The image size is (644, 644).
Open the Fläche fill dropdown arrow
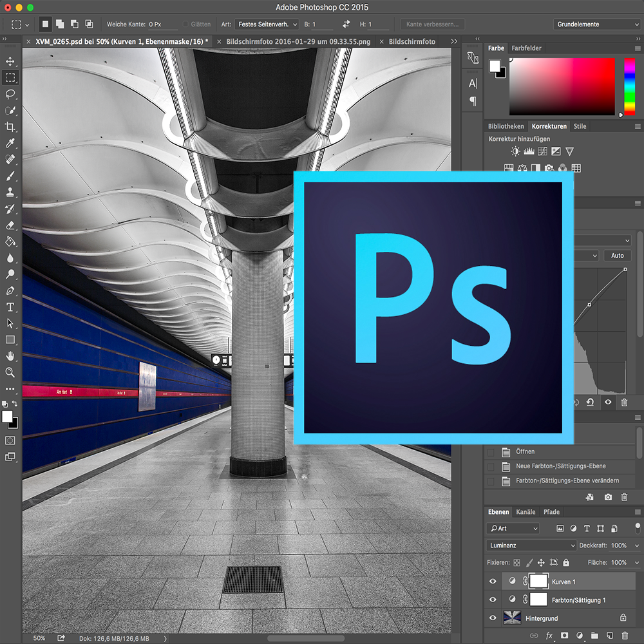coord(637,563)
